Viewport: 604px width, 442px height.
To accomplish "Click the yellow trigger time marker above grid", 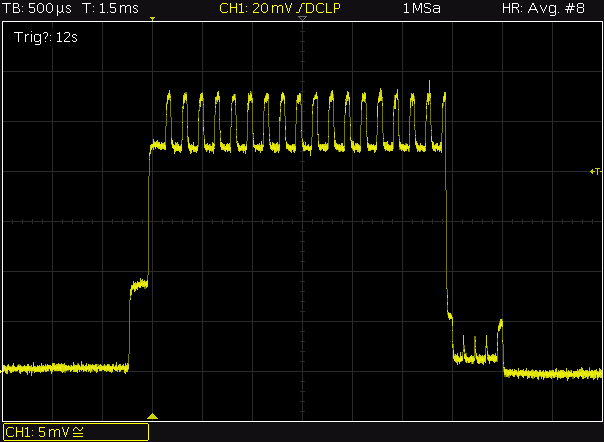I will pos(153,19).
